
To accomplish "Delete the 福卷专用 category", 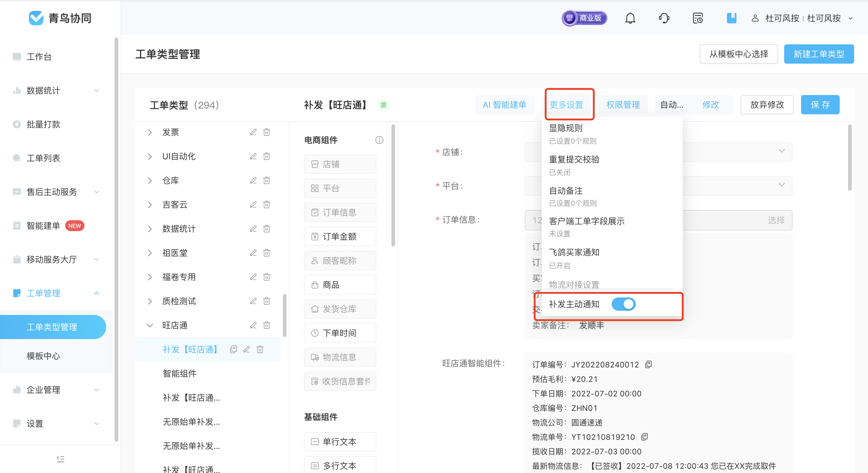I will click(267, 277).
